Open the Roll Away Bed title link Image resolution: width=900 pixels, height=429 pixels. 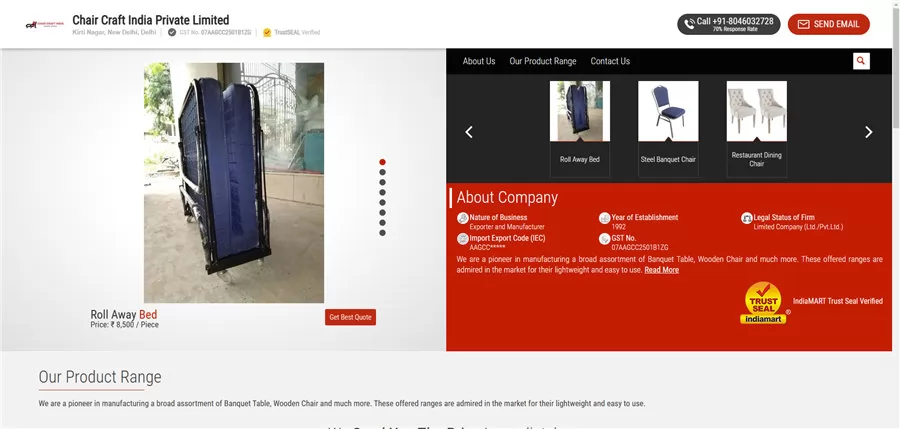pos(123,315)
